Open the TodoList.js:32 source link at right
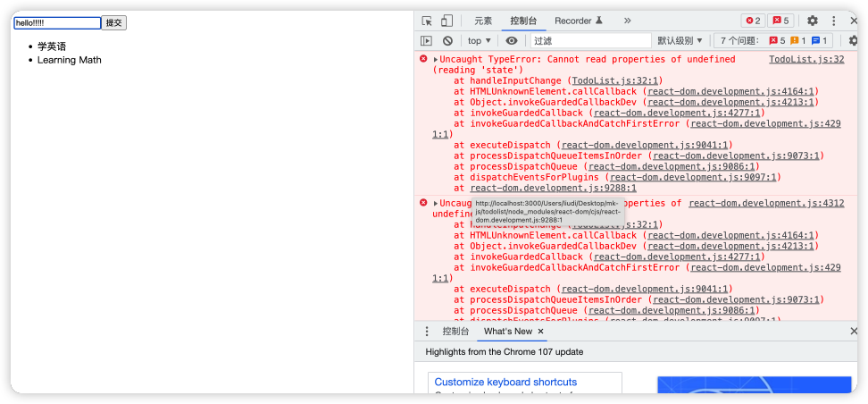The height and width of the screenshot is (404, 868). pos(806,59)
